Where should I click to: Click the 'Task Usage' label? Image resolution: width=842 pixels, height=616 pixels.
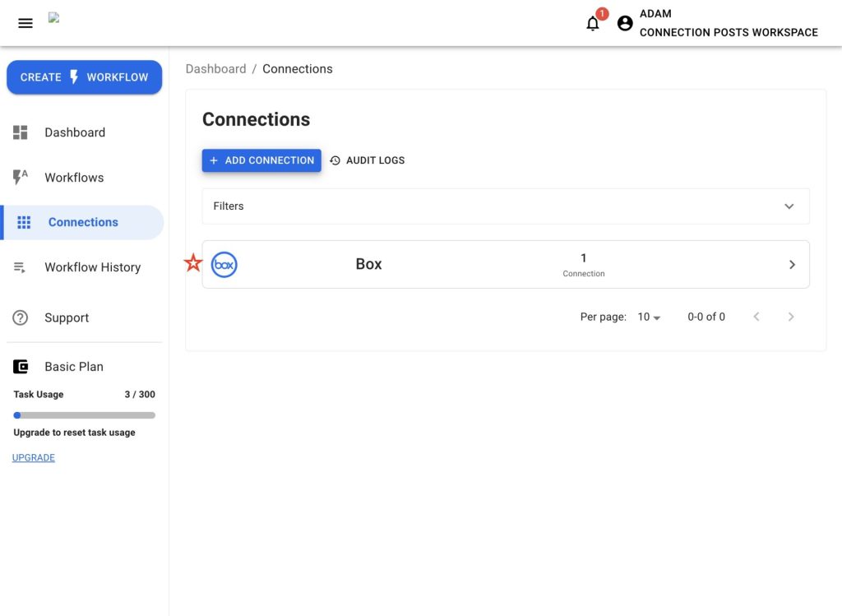(x=38, y=395)
